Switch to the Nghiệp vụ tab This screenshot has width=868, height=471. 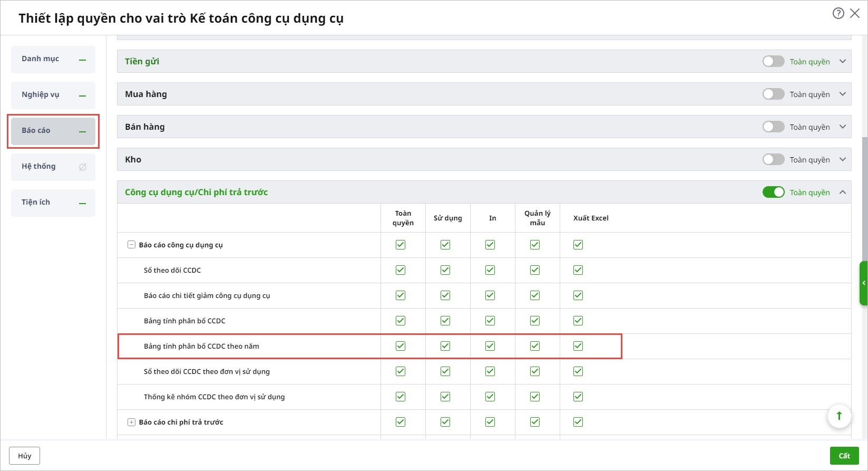[x=53, y=95]
